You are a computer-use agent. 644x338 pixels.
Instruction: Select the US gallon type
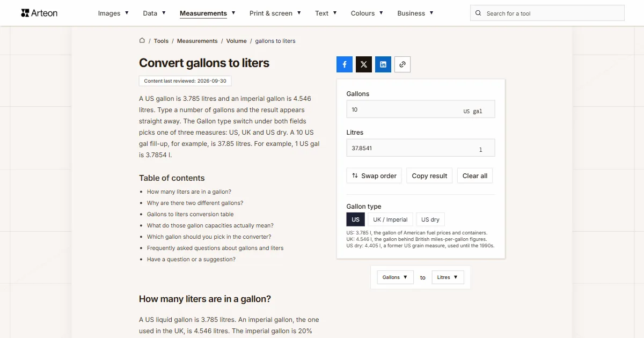356,219
